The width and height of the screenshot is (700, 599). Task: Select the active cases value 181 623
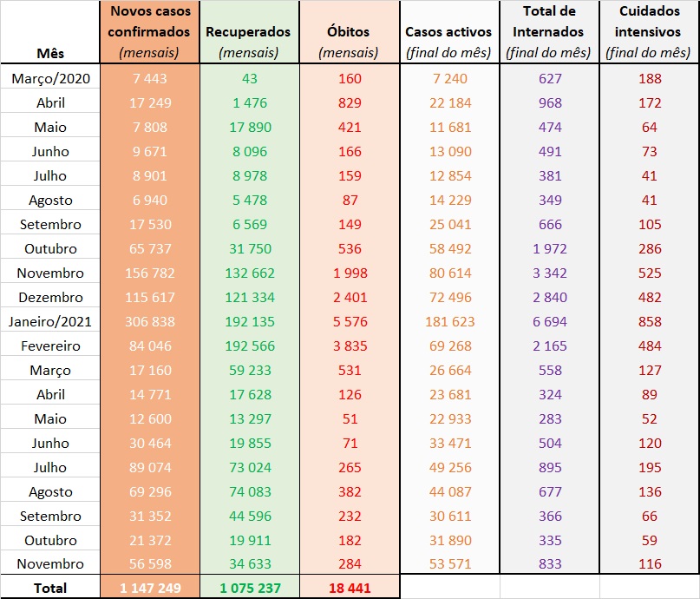click(x=448, y=321)
